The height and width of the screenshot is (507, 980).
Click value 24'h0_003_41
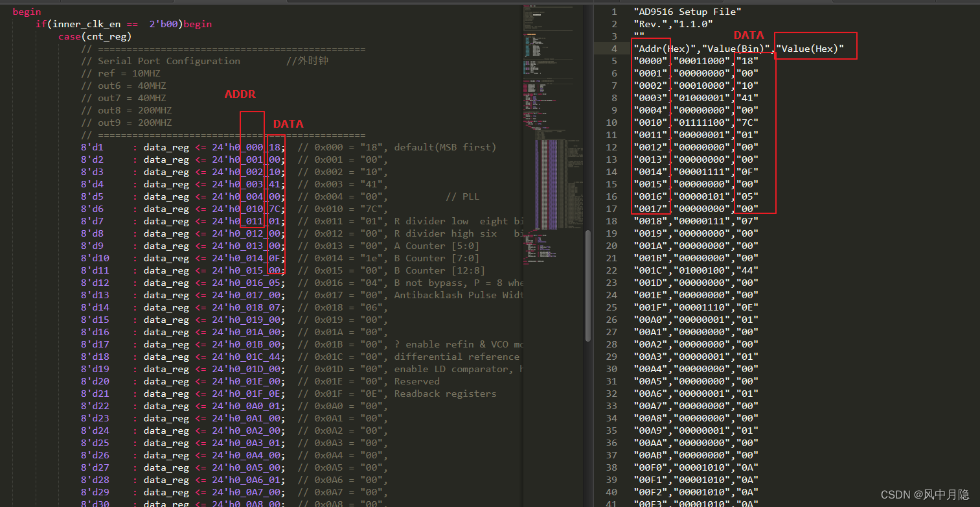tap(247, 184)
